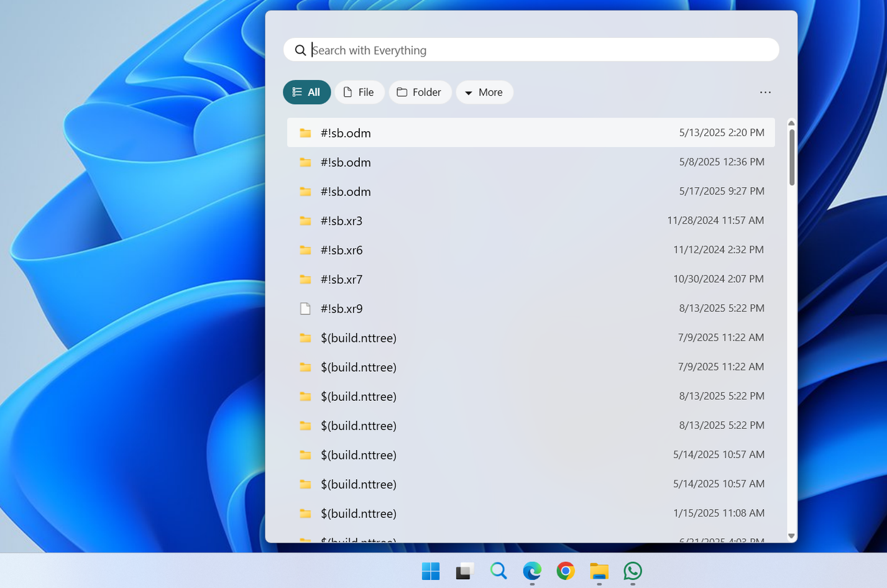Image resolution: width=887 pixels, height=588 pixels.
Task: Click the folder icon beside the top #!sb.odm result
Action: pyautogui.click(x=305, y=132)
